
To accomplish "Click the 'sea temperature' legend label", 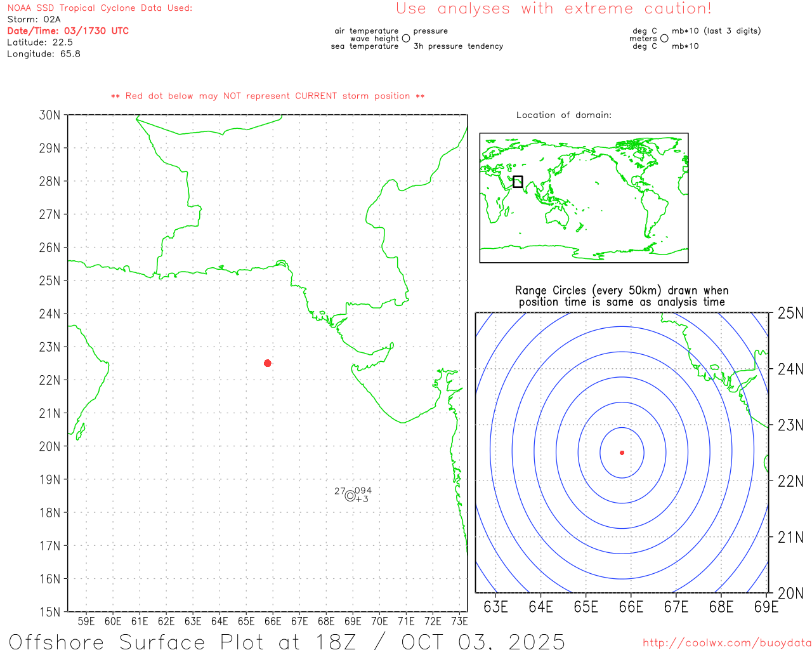I will pyautogui.click(x=365, y=46).
